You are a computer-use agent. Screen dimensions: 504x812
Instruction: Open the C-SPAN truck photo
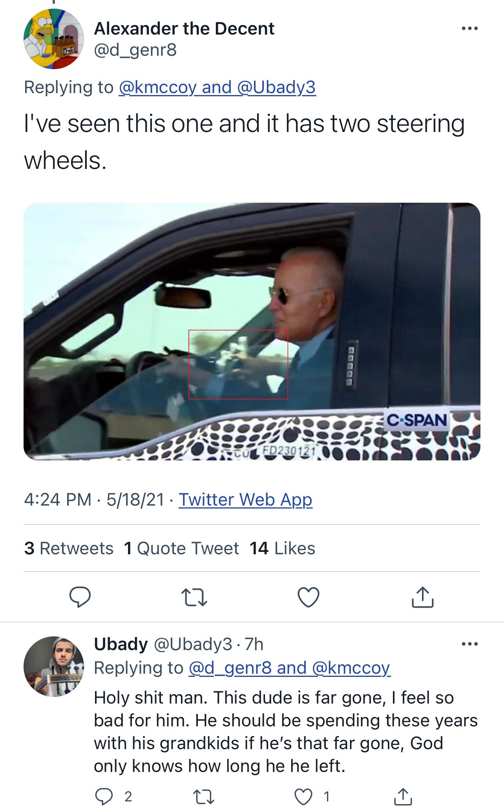click(x=252, y=331)
